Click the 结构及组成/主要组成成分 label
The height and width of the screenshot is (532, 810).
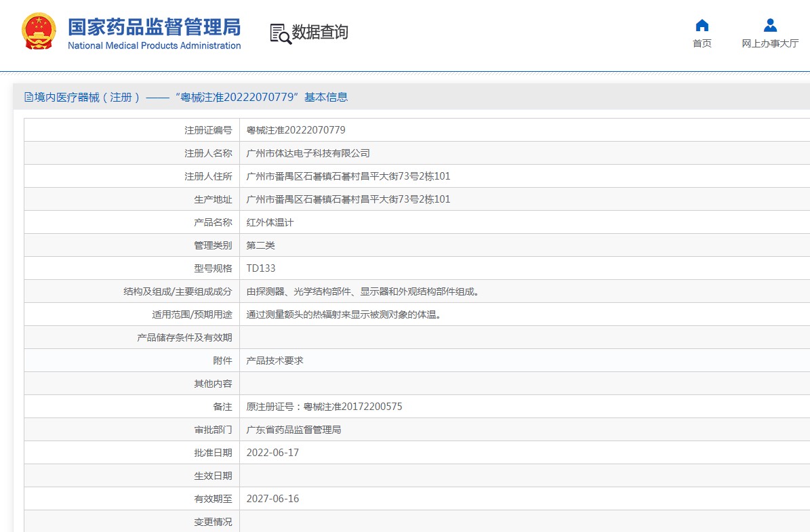(178, 291)
